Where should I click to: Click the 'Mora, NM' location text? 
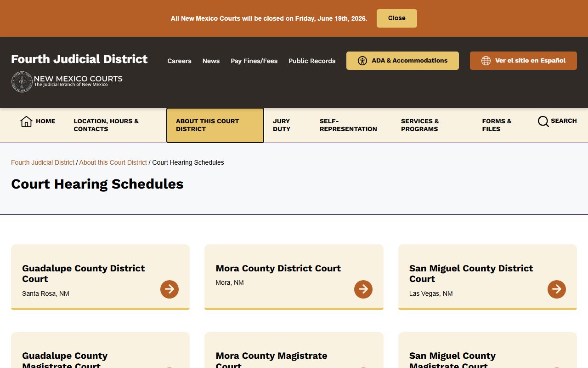(x=230, y=282)
